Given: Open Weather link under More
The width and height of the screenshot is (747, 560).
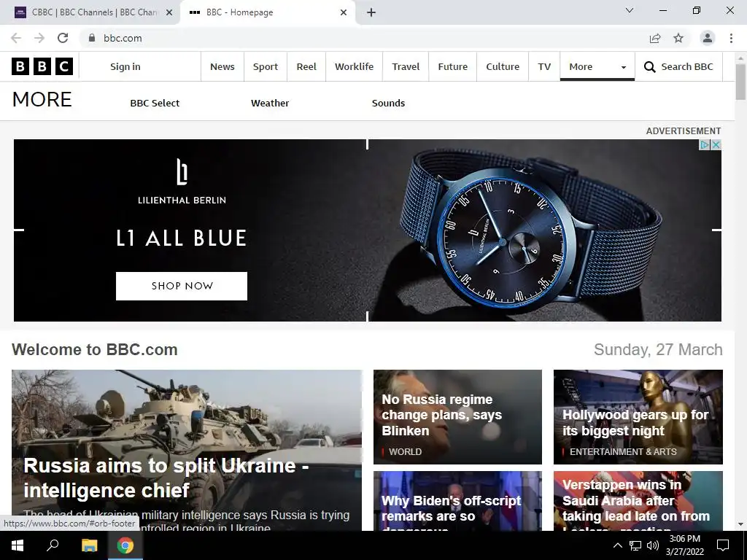Looking at the screenshot, I should (270, 103).
